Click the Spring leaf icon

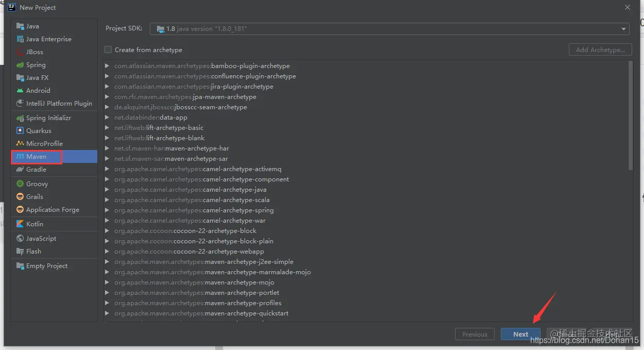coord(20,65)
